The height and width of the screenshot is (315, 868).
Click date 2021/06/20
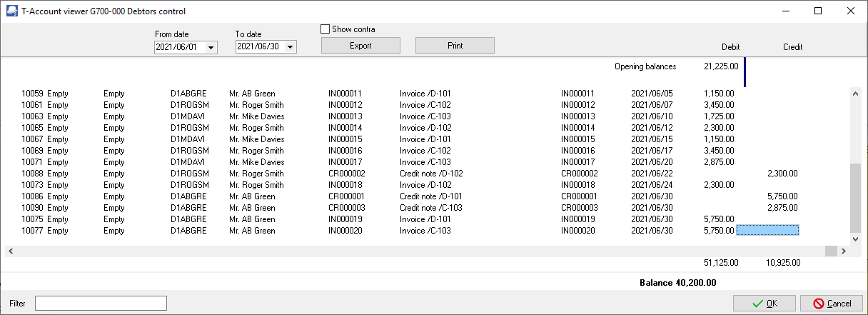click(x=652, y=162)
